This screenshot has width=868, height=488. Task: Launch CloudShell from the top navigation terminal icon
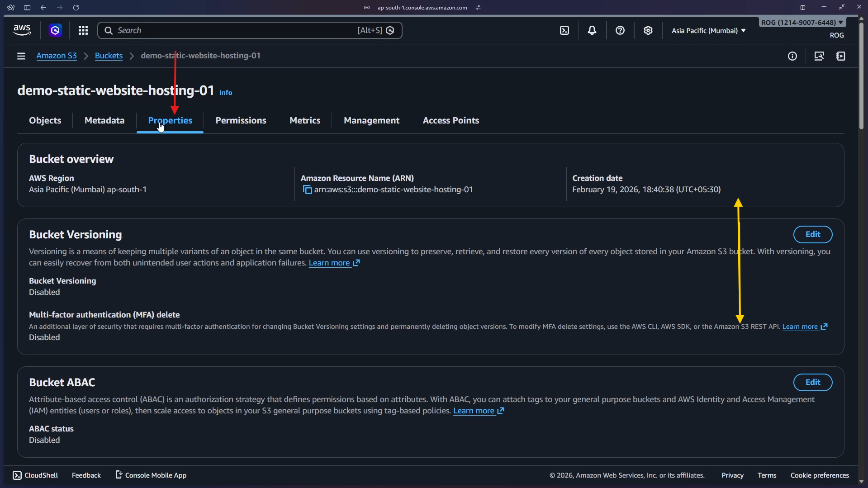(x=565, y=30)
